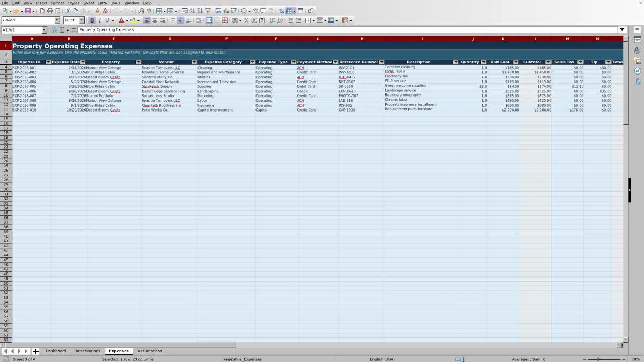Click the Draw Functions shapes icon
Viewport: 644px width, 362px height.
pos(311,11)
